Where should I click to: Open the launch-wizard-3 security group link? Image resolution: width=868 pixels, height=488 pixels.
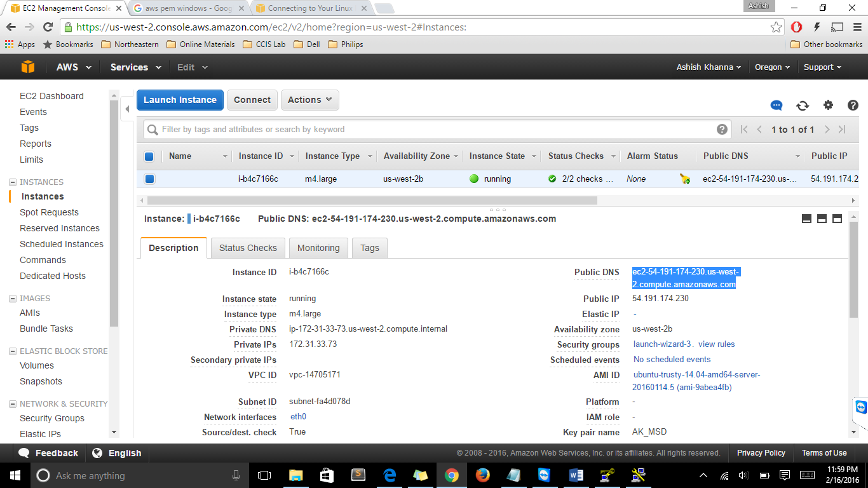(x=661, y=344)
